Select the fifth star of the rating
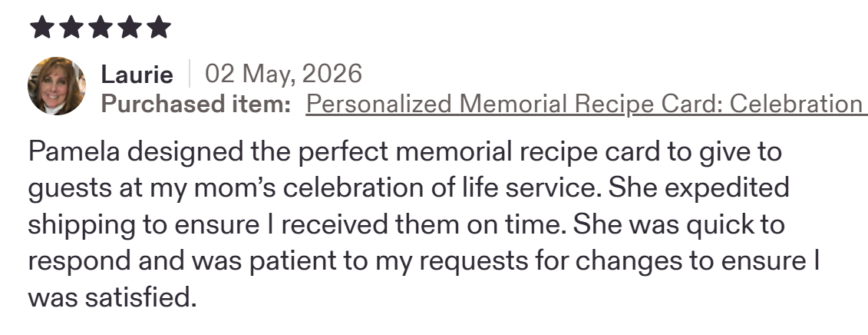 (159, 27)
